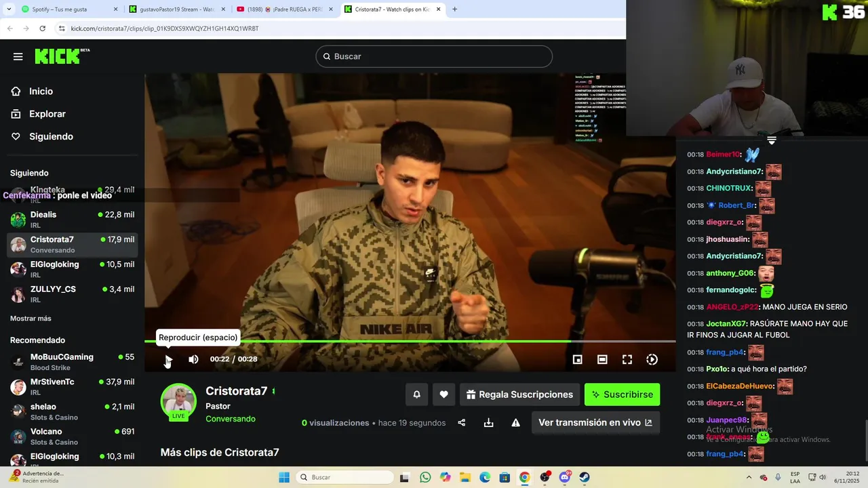Play the clip with the play button
The width and height of the screenshot is (868, 488).
pyautogui.click(x=168, y=359)
